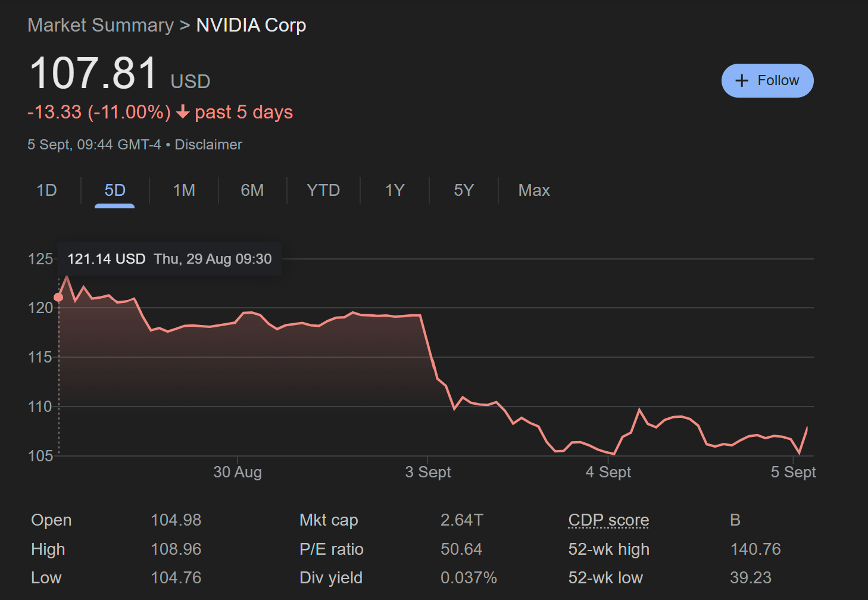This screenshot has height=600, width=868.
Task: Show the 6M price history tab
Action: tap(252, 190)
